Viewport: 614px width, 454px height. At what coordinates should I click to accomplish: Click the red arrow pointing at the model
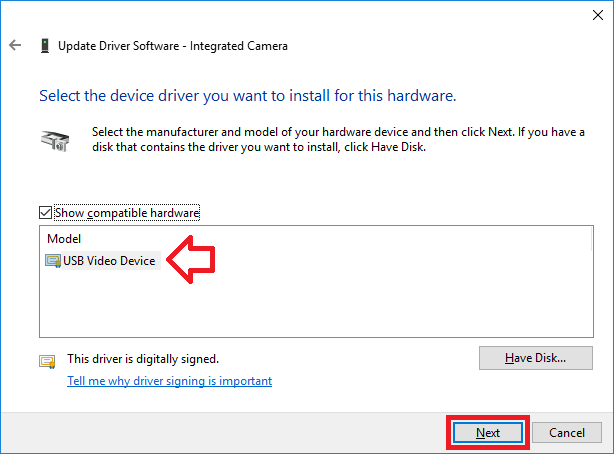pos(191,262)
